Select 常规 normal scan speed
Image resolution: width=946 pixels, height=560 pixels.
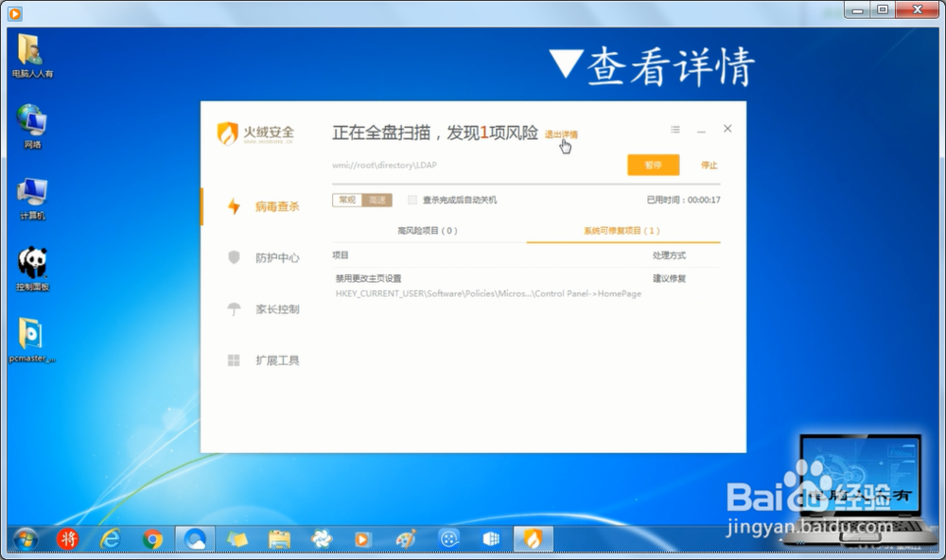(x=347, y=200)
